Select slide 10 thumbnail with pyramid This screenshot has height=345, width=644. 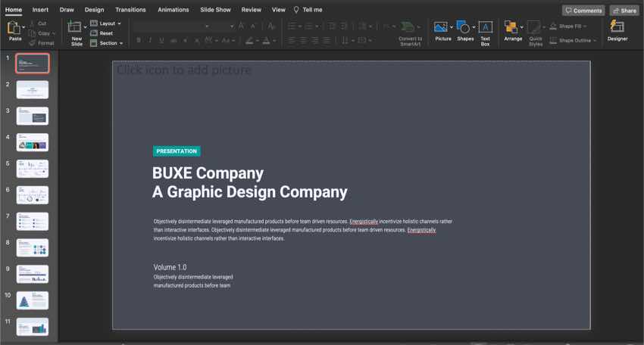(33, 300)
